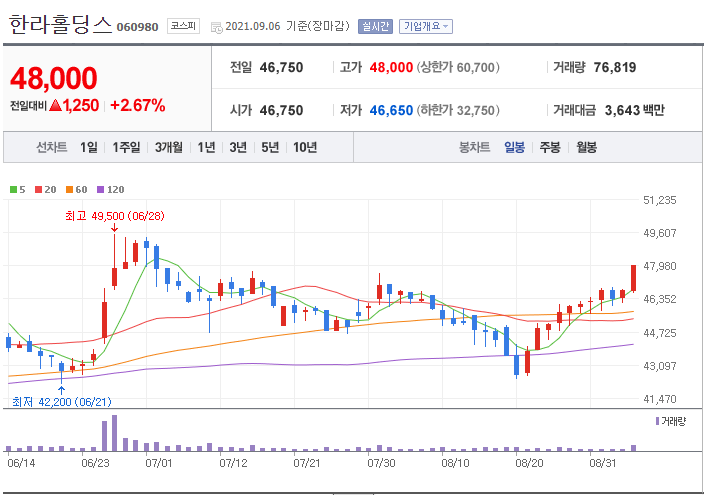Switch to 일봉 candlestick chart
704x495 pixels.
pos(514,147)
